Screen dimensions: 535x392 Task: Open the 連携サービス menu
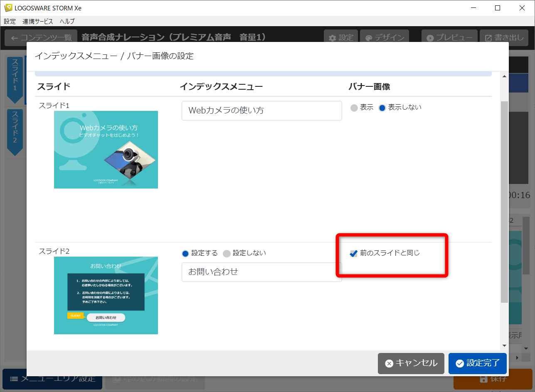[38, 22]
